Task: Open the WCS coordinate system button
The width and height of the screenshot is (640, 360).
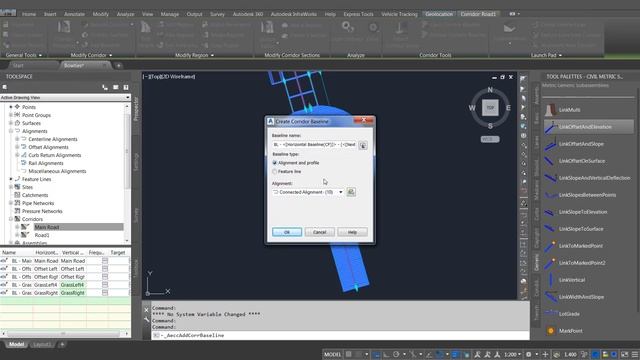Action: coord(490,139)
